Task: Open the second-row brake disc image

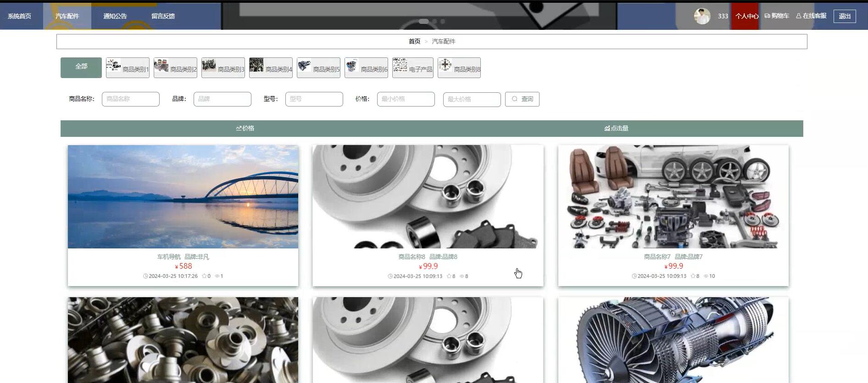Action: click(428, 340)
